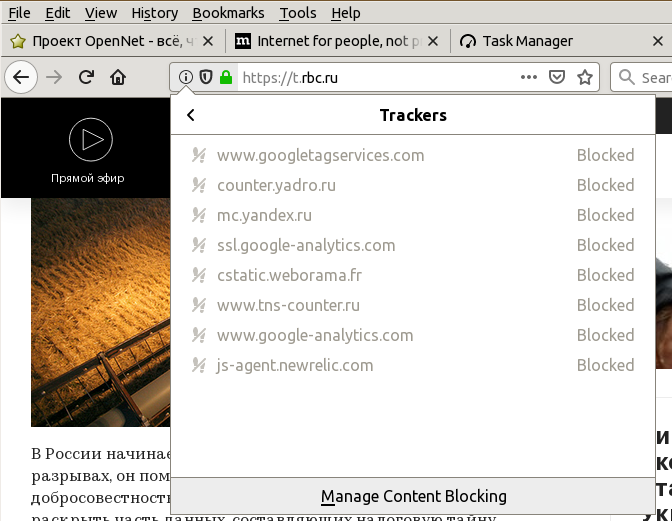Open the Help menu
The height and width of the screenshot is (521, 672).
pyautogui.click(x=346, y=13)
